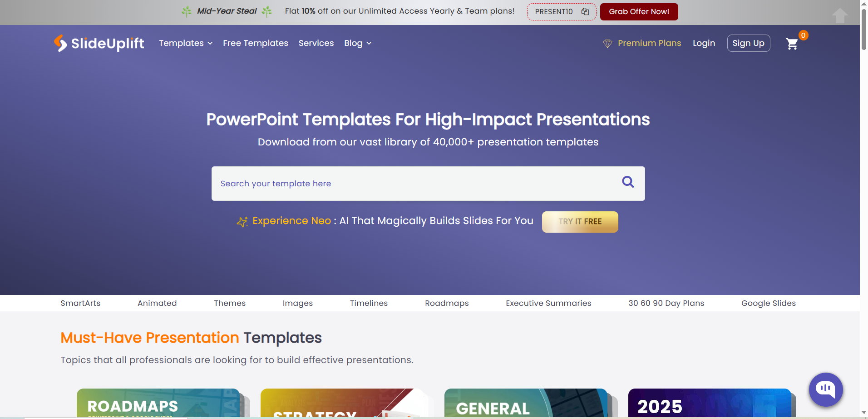Open the 2025 template thumbnail
The width and height of the screenshot is (868, 419).
pyautogui.click(x=710, y=403)
